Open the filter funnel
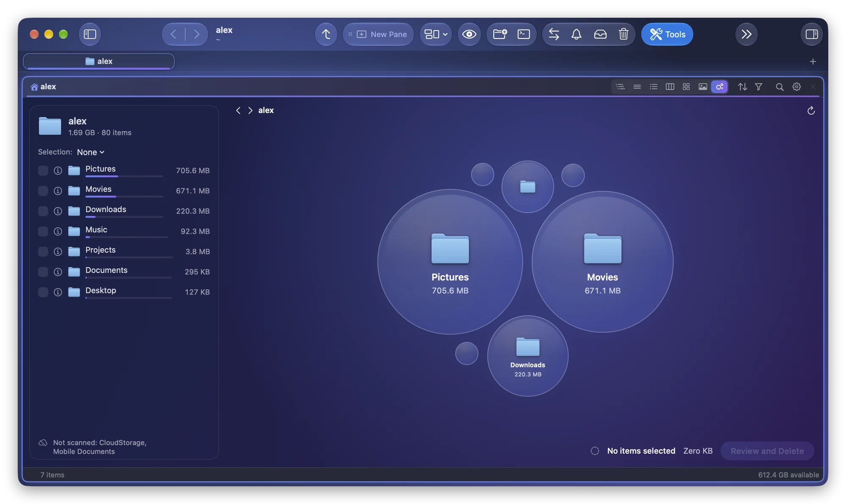Screen dimensions: 846x504 pos(758,87)
